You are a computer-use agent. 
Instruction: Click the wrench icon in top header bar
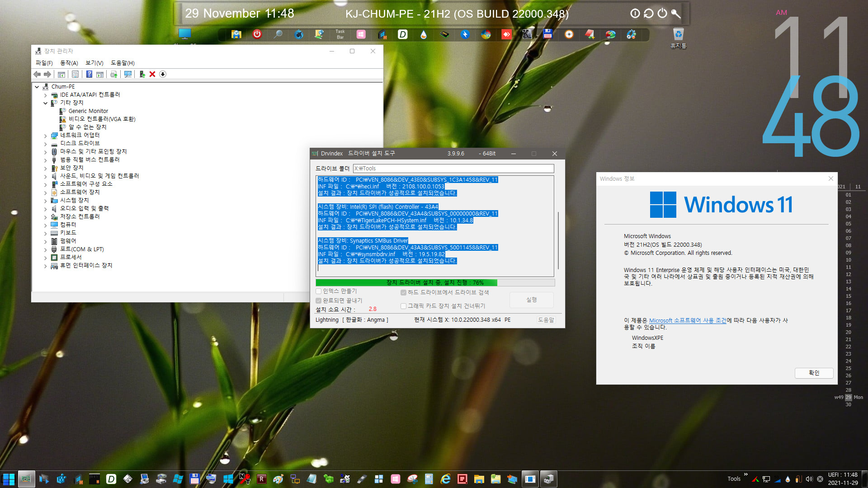coord(675,14)
